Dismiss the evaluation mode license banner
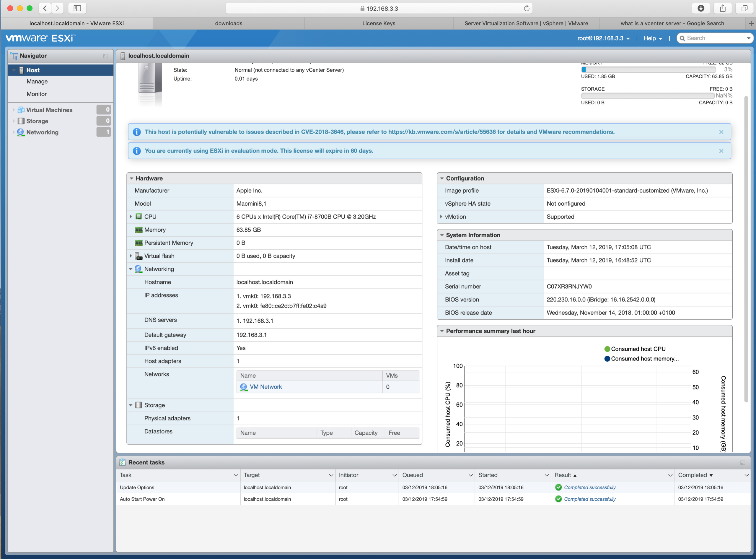Viewport: 756px width, 559px height. click(x=721, y=151)
